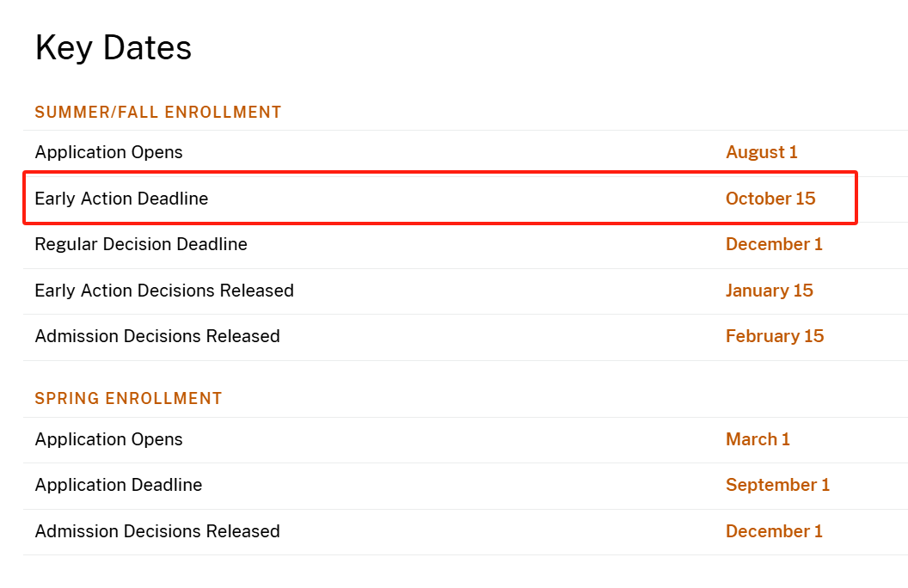908x588 pixels.
Task: Click the Early Action Deadline text
Action: [x=121, y=199]
